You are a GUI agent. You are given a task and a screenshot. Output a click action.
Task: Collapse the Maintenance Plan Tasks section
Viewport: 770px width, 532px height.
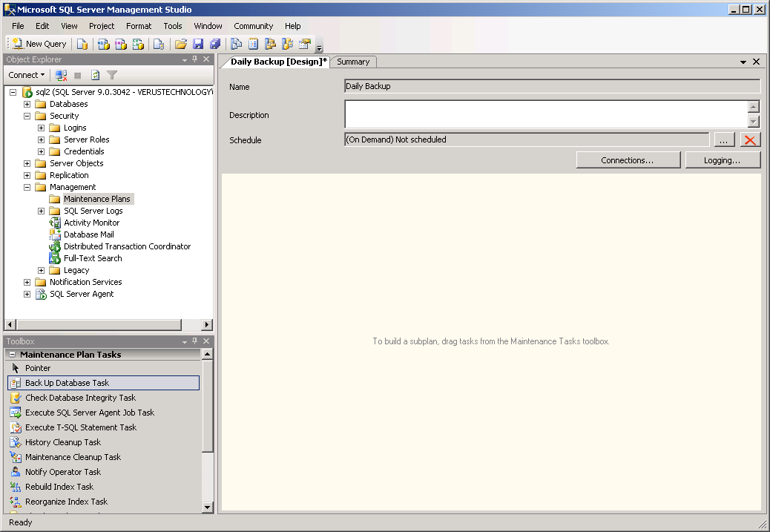13,355
